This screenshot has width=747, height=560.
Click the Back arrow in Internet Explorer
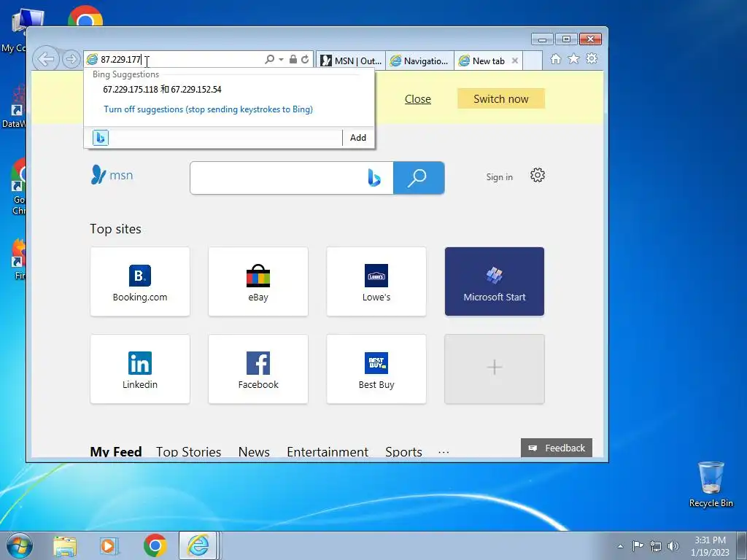tap(46, 60)
